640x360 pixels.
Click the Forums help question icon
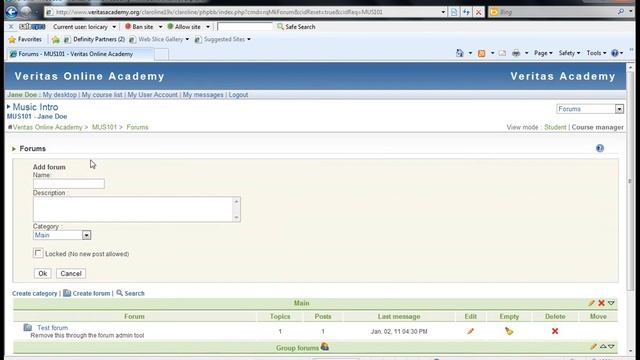tap(600, 149)
